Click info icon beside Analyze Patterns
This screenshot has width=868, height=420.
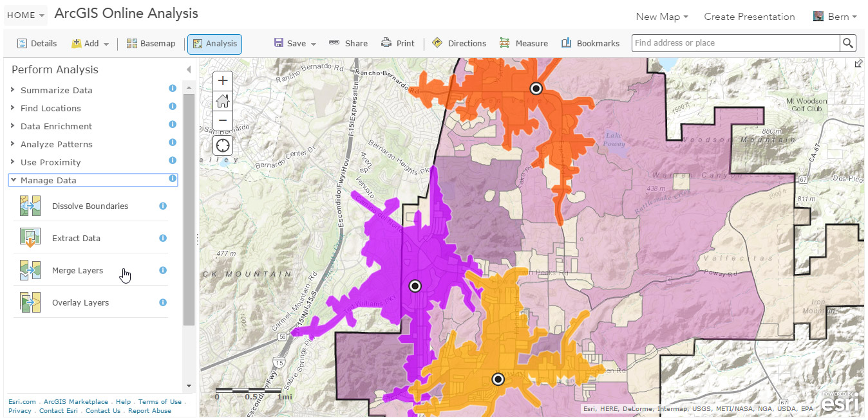[173, 143]
